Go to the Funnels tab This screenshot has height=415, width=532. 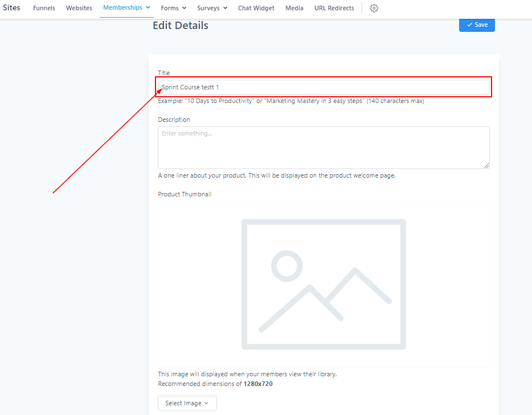tap(44, 8)
